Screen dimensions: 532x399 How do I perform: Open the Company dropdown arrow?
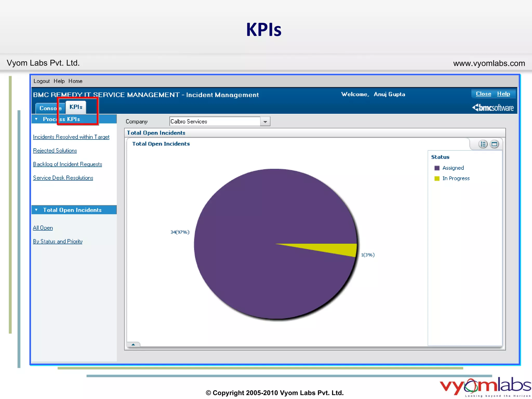point(265,122)
